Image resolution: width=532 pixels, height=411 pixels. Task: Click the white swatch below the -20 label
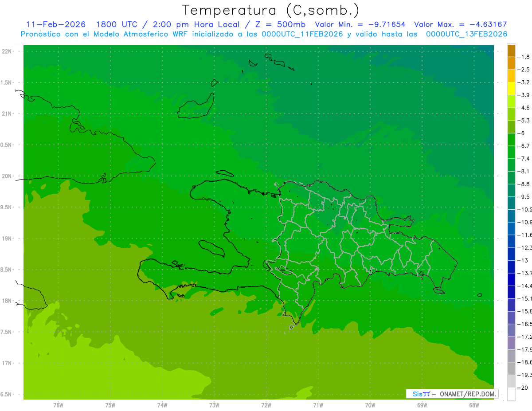tap(511, 394)
